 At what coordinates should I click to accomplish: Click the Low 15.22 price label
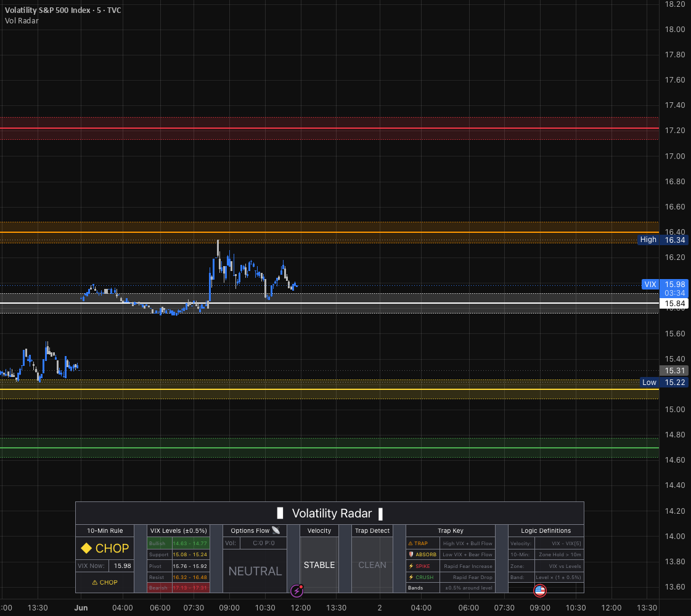click(x=664, y=382)
